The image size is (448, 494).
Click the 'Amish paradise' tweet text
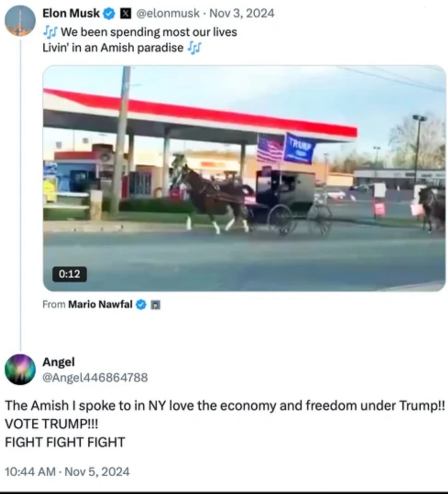[140, 40]
